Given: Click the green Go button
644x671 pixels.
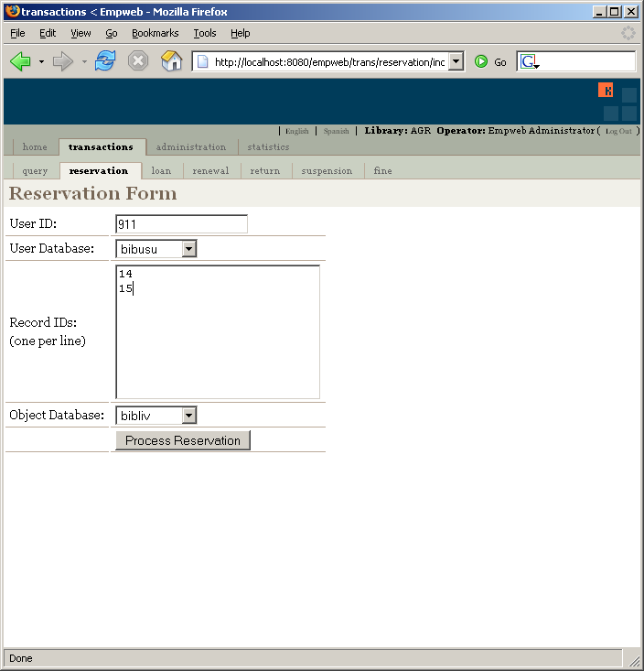Looking at the screenshot, I should (490, 62).
